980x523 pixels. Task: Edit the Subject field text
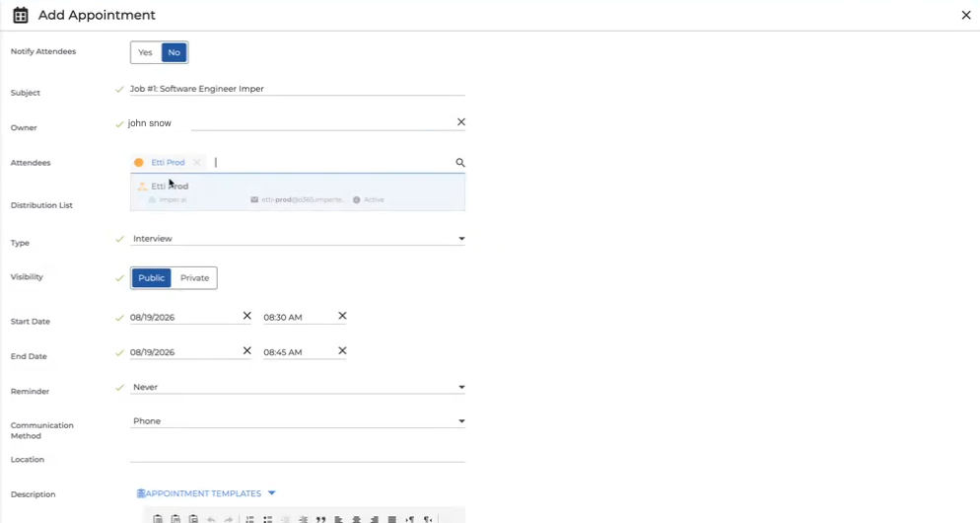tap(297, 89)
